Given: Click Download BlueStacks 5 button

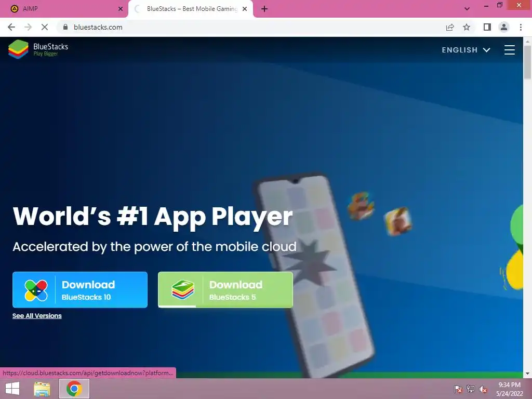Looking at the screenshot, I should point(225,290).
